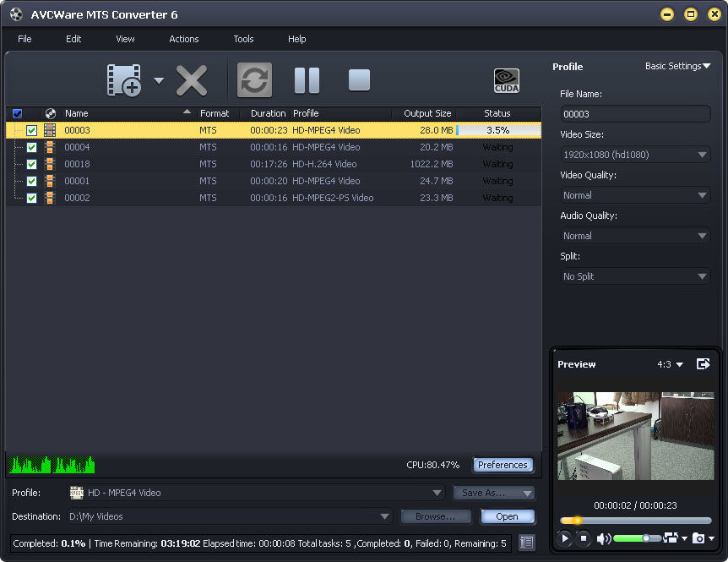Open the Destination D:\My Videos dropdown
The image size is (728, 562).
point(230,516)
